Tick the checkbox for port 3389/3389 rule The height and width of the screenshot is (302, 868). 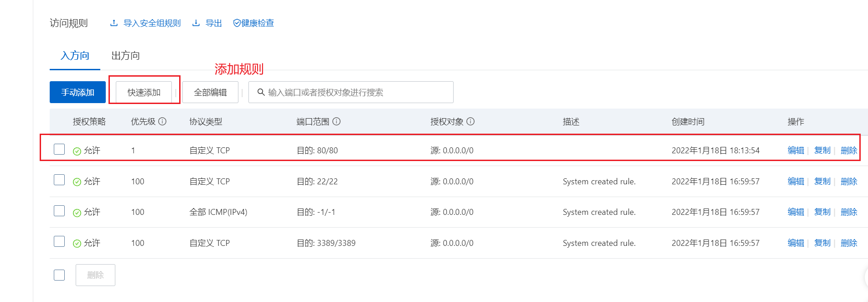(x=59, y=241)
